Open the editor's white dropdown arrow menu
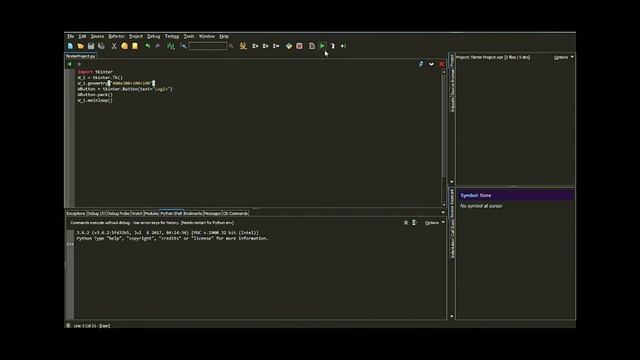 pos(431,64)
